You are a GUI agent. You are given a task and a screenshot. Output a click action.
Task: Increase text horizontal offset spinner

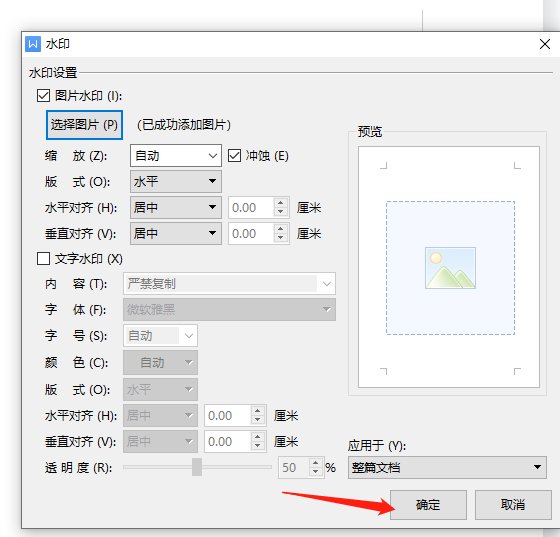pyautogui.click(x=257, y=411)
